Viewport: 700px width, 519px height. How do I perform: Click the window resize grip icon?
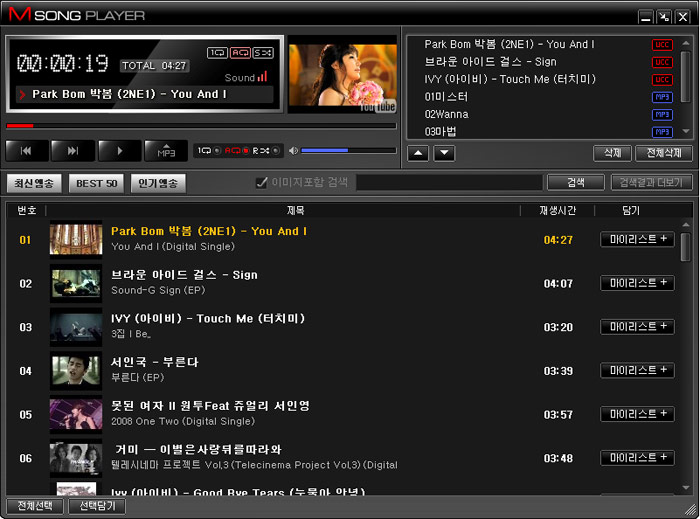(691, 510)
